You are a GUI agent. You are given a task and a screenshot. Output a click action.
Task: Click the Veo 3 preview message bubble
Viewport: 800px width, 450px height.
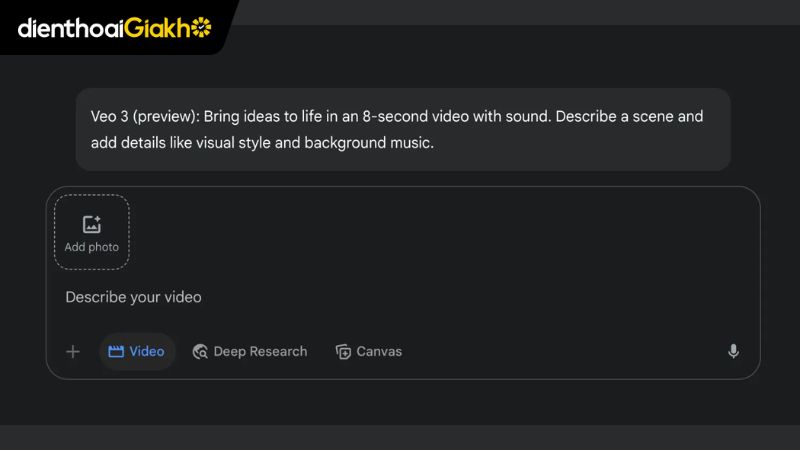tap(403, 129)
